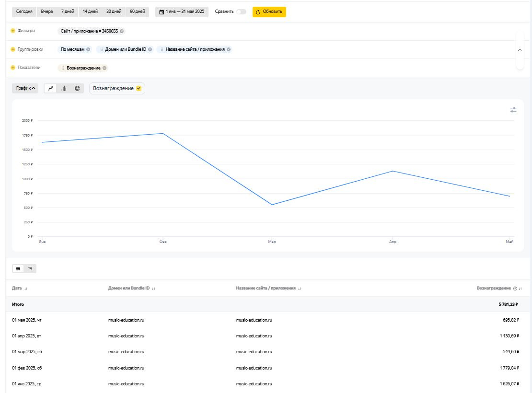Collapse the filters panel with chevron
The width and height of the screenshot is (532, 393).
[x=520, y=50]
